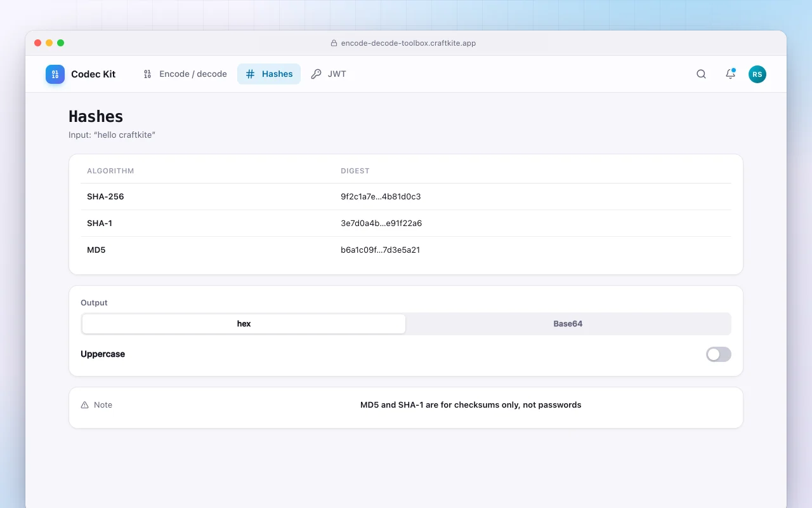Open the notifications bell
This screenshot has width=812, height=508.
pyautogui.click(x=730, y=74)
